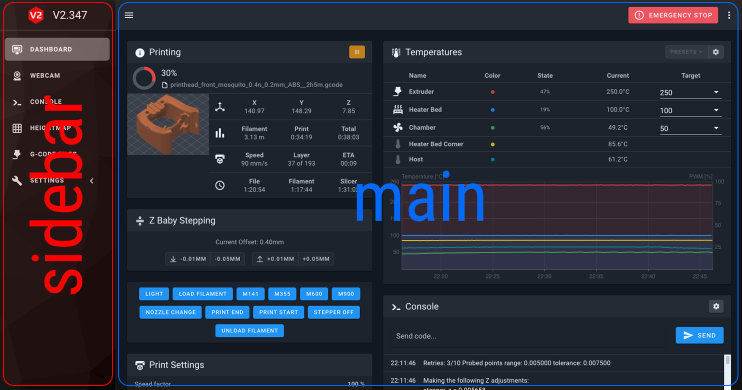The height and width of the screenshot is (390, 742).
Task: Click the 30% print progress ring
Action: pyautogui.click(x=144, y=78)
